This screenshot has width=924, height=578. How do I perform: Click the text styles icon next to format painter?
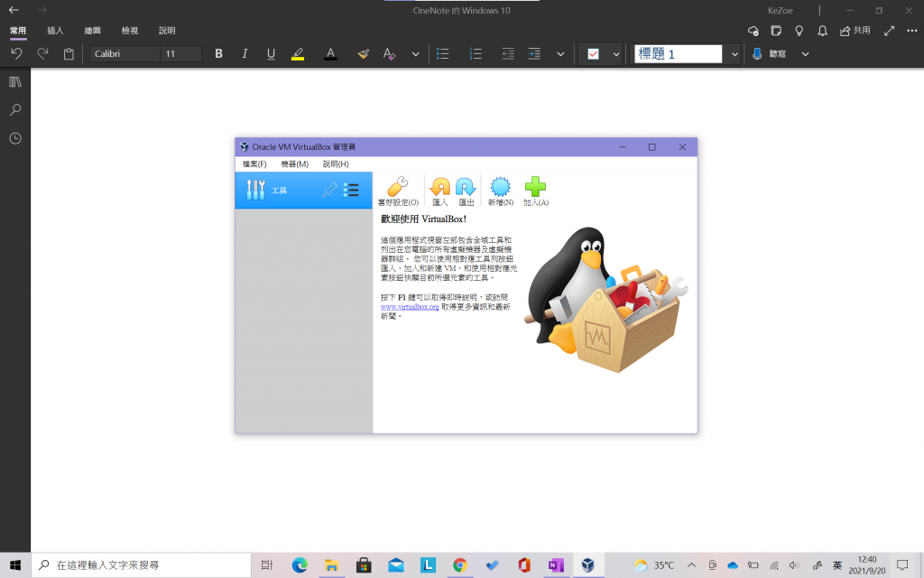(x=389, y=53)
